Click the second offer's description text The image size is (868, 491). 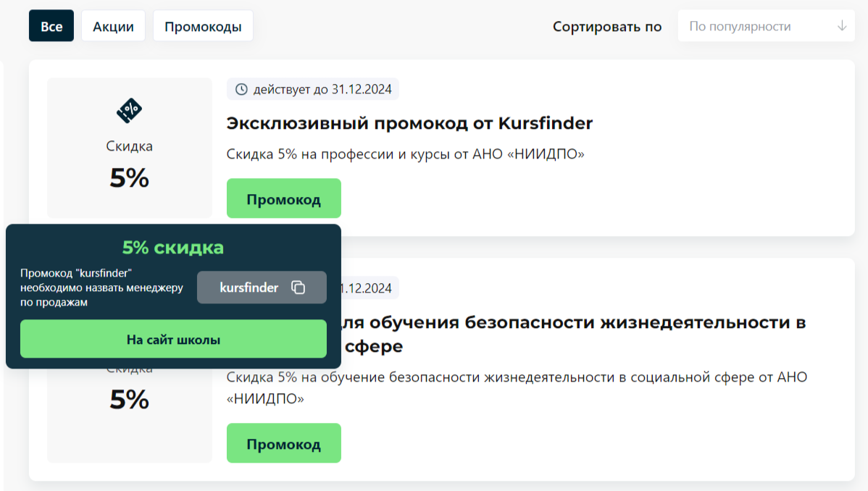[517, 387]
